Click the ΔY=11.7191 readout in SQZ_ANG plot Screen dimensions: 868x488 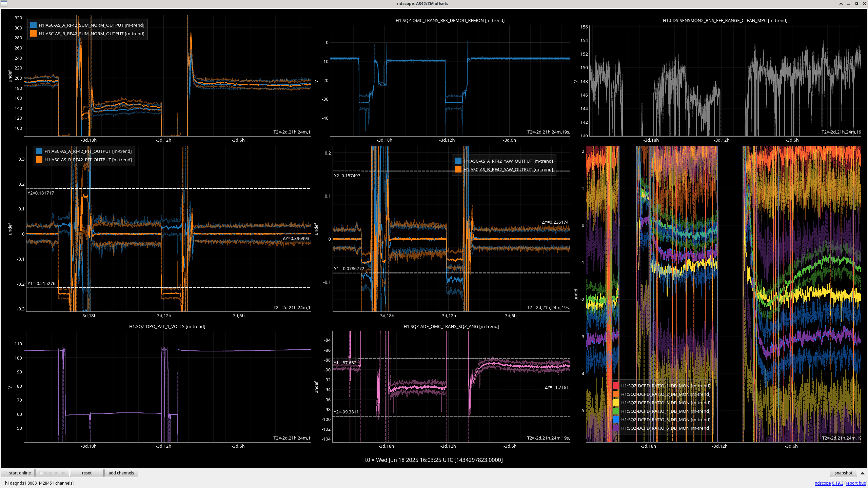point(557,387)
